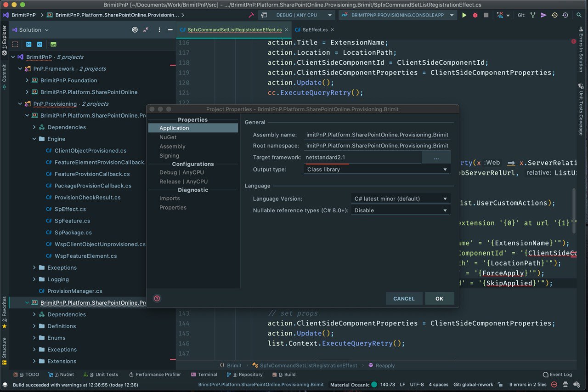This screenshot has height=392, width=588.
Task: Click the Target framework netstandard2.1 field
Action: pos(362,158)
